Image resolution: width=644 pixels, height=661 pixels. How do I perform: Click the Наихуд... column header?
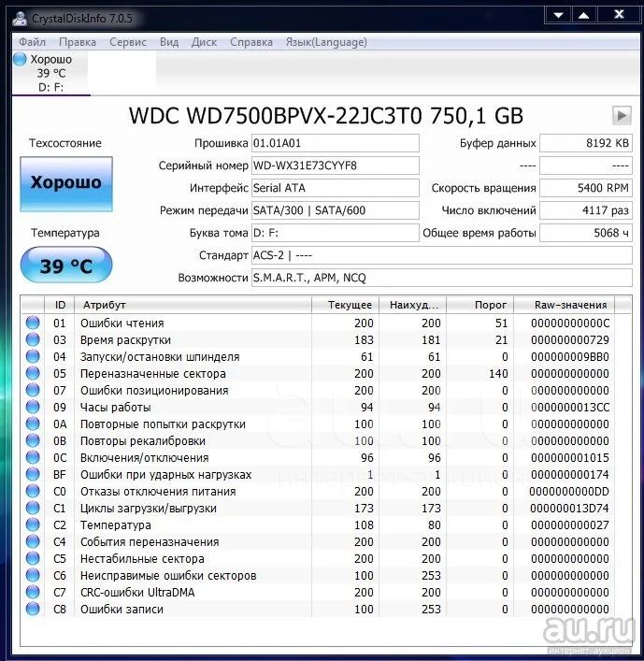[413, 305]
